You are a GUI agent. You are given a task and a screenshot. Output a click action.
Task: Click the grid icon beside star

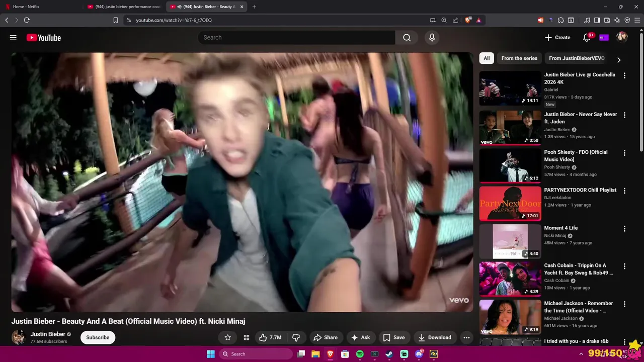point(247,337)
